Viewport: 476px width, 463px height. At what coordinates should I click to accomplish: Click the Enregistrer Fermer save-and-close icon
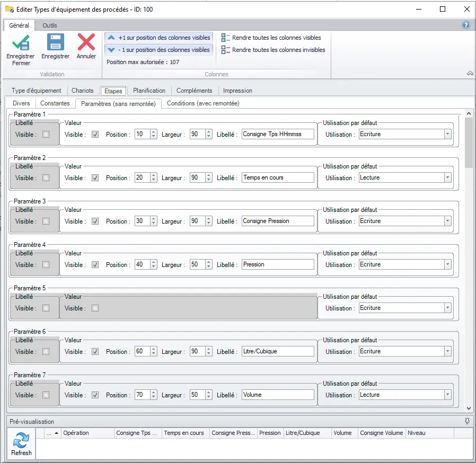pyautogui.click(x=21, y=42)
